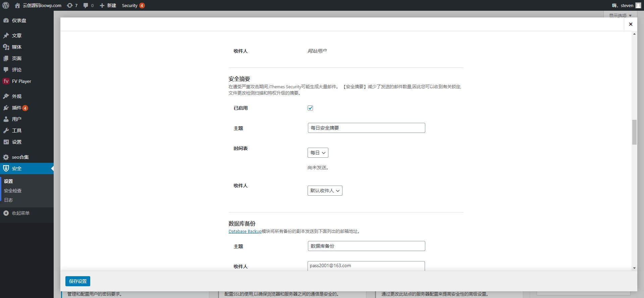Click the 插件 plug icon

(x=6, y=108)
